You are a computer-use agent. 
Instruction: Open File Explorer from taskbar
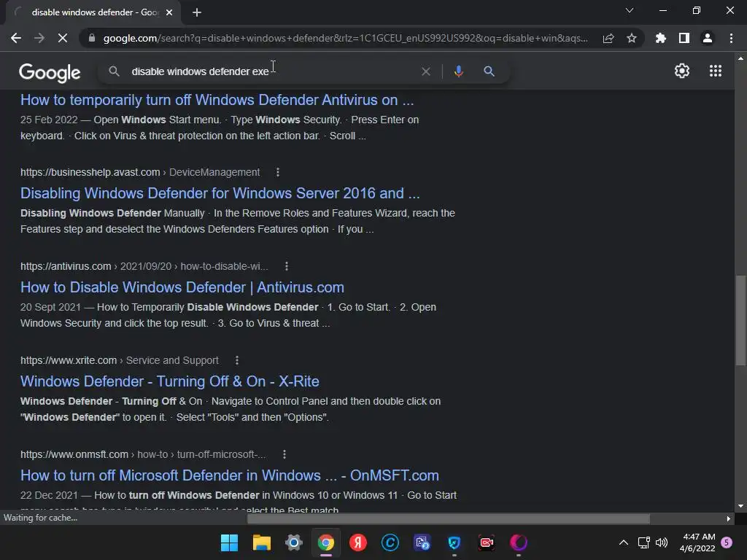click(262, 542)
